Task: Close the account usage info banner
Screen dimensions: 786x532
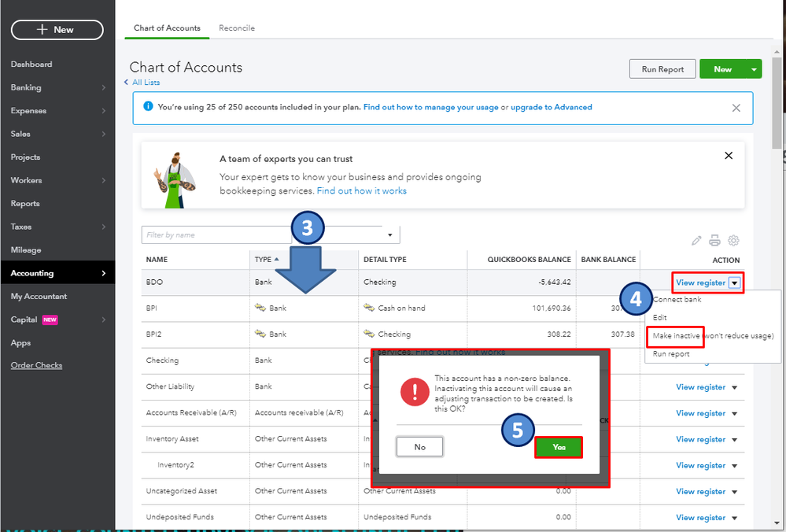Action: pos(736,108)
